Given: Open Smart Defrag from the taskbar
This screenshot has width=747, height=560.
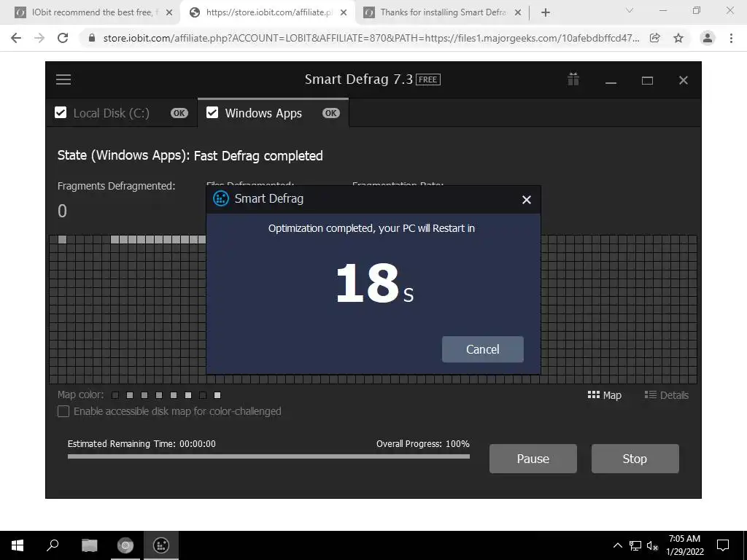Looking at the screenshot, I should [161, 545].
